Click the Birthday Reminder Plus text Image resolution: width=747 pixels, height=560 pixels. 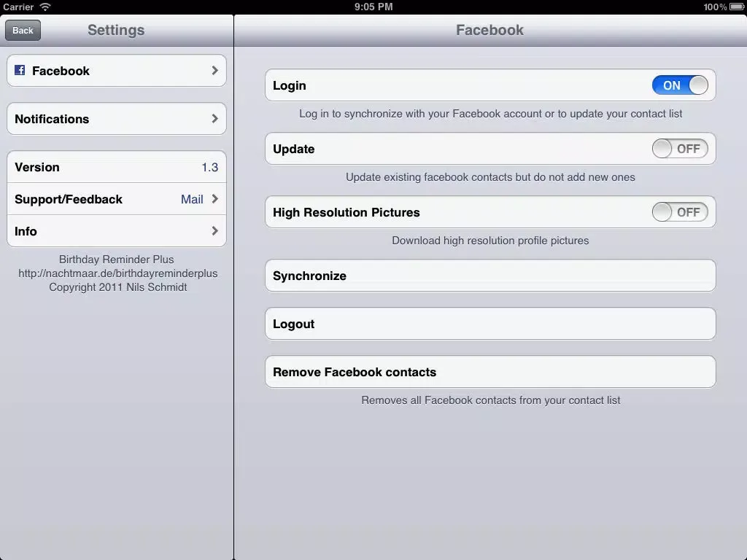(x=116, y=260)
